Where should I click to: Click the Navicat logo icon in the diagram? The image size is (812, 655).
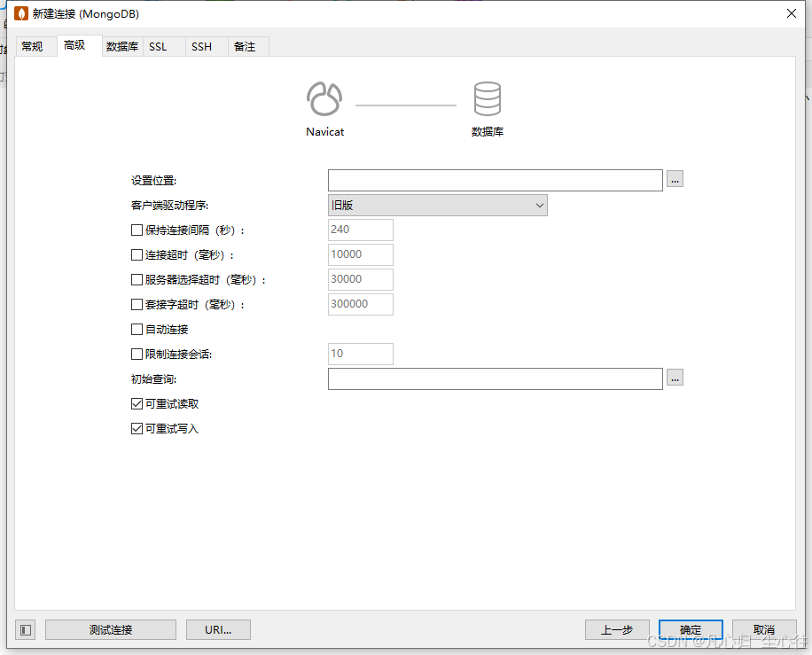click(324, 98)
